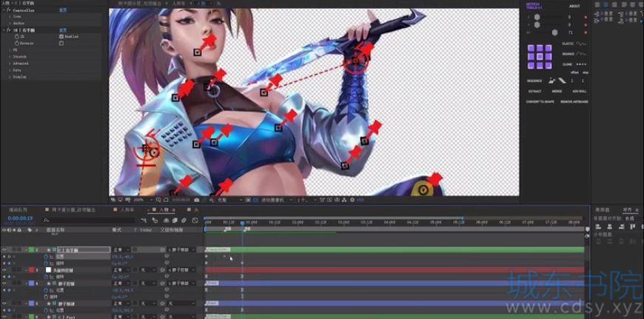Toggle motion blur icon in timeline

click(x=184, y=221)
